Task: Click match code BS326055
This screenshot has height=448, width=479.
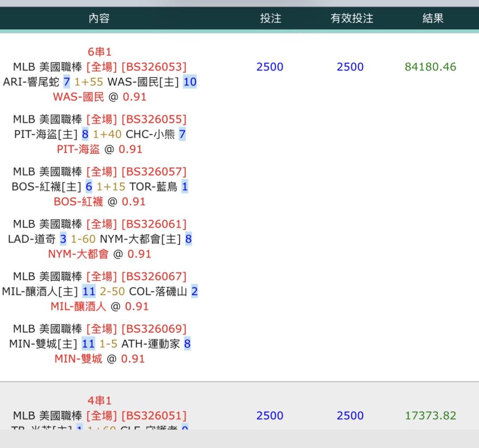Action: pos(154,119)
